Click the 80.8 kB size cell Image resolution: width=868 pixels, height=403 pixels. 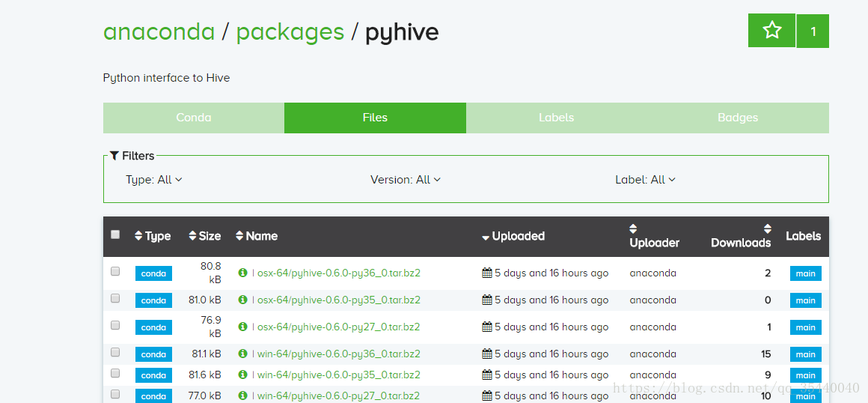[210, 273]
